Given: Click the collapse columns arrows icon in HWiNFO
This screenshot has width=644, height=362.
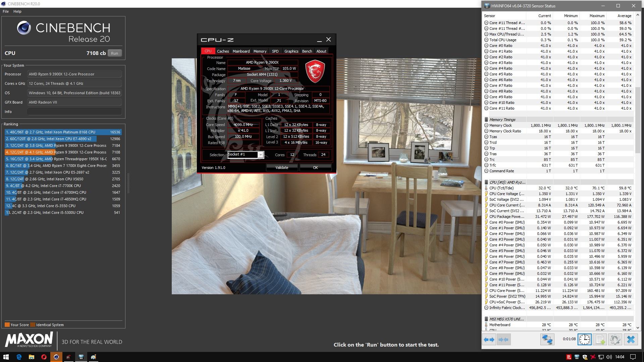Looking at the screenshot, I should pos(503,340).
